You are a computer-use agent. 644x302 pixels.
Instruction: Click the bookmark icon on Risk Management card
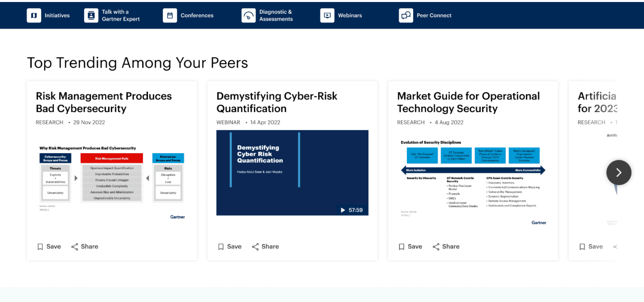click(40, 247)
